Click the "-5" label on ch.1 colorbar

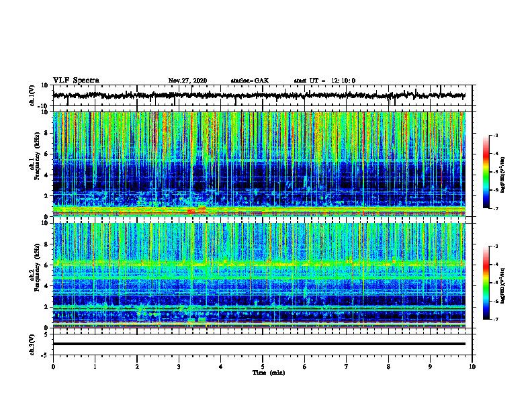tap(495, 172)
